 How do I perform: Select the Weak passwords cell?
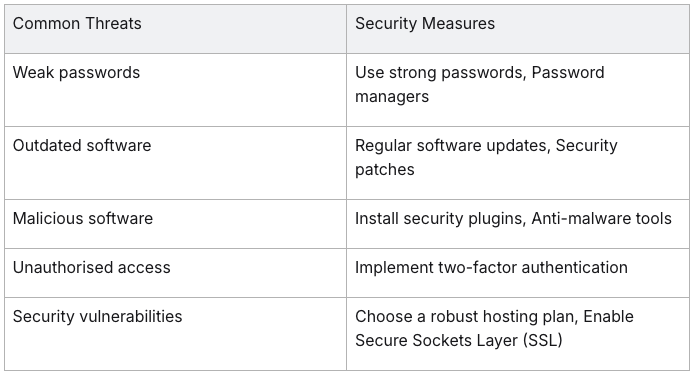pos(176,90)
